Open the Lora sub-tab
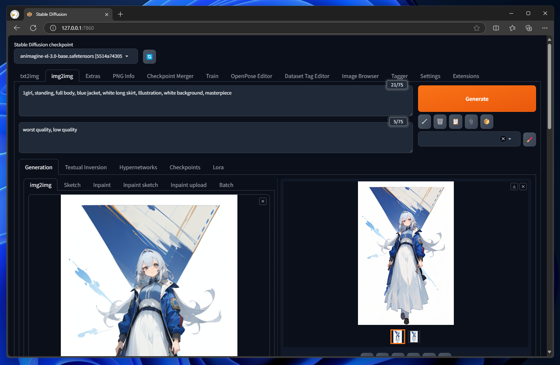The height and width of the screenshot is (365, 560). click(218, 167)
